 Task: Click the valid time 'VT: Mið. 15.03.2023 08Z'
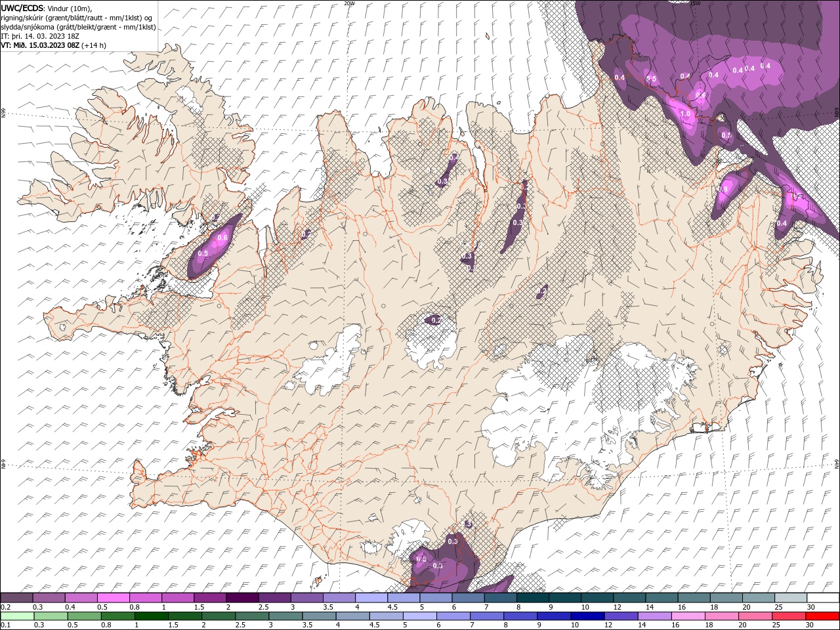(40, 45)
